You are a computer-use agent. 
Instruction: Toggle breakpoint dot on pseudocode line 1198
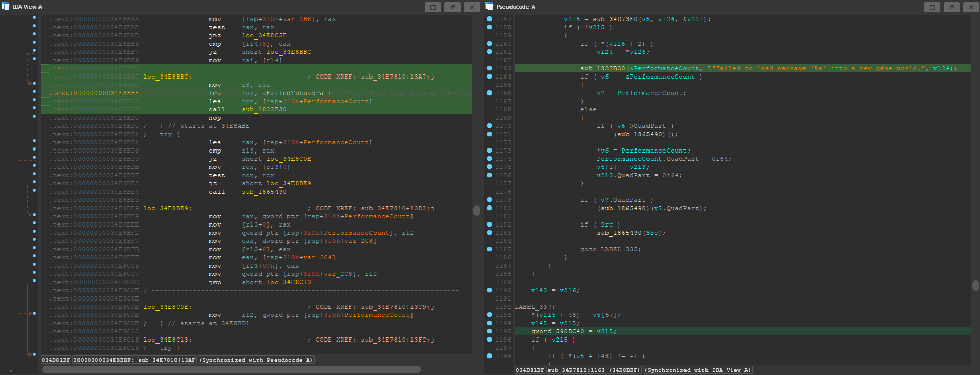point(489,356)
